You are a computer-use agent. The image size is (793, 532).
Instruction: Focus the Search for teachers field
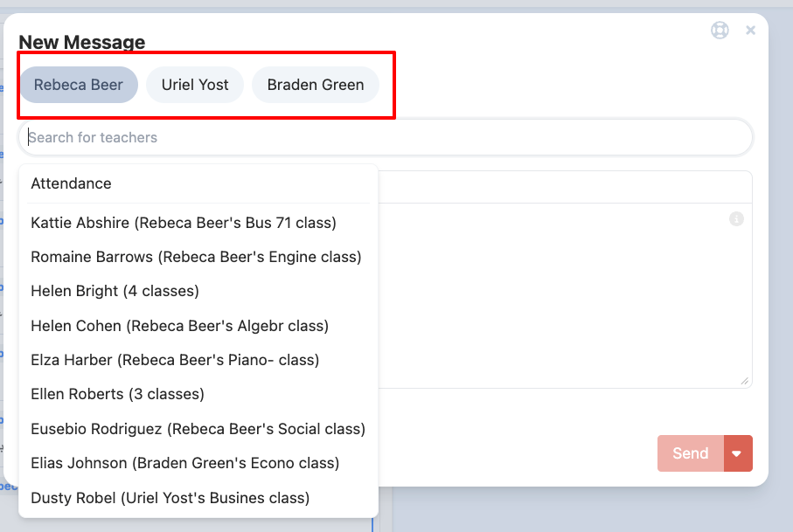tap(385, 137)
